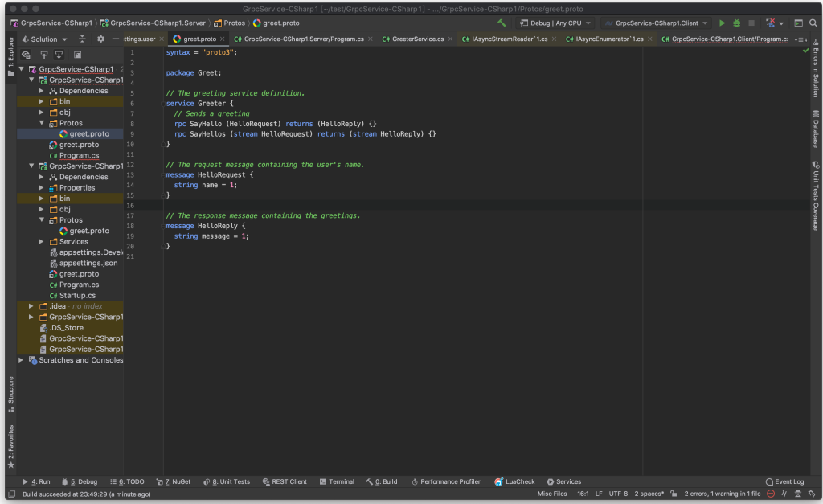Click the Build hammer icon in toolbar
Screen dimensions: 823x504
click(502, 23)
